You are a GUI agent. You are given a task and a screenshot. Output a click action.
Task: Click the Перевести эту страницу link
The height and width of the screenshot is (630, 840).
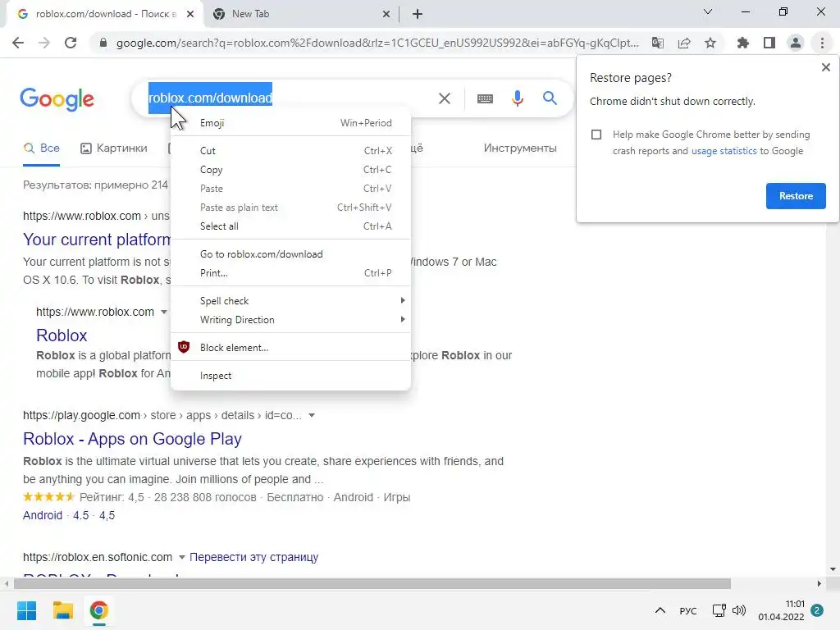click(254, 557)
